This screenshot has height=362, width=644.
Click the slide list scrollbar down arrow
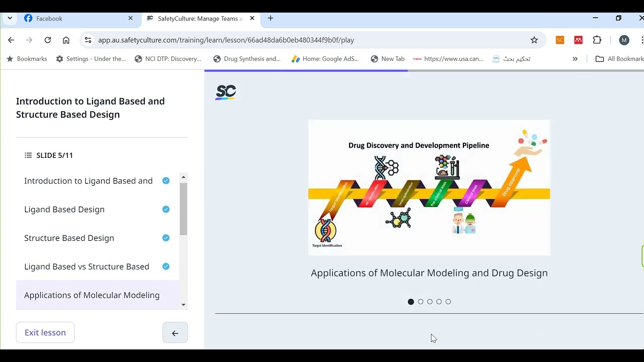(183, 305)
